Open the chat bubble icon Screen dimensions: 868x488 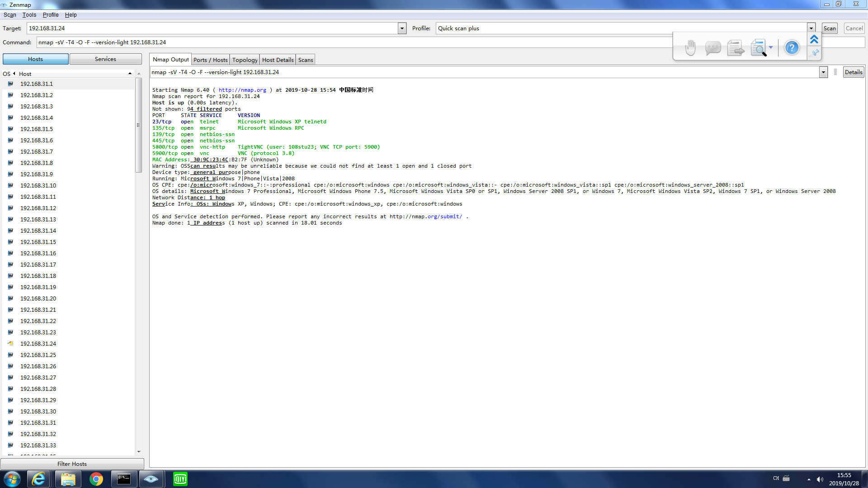(713, 47)
